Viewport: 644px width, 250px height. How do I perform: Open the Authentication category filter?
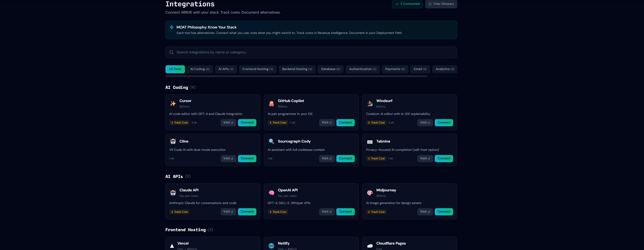tap(362, 69)
